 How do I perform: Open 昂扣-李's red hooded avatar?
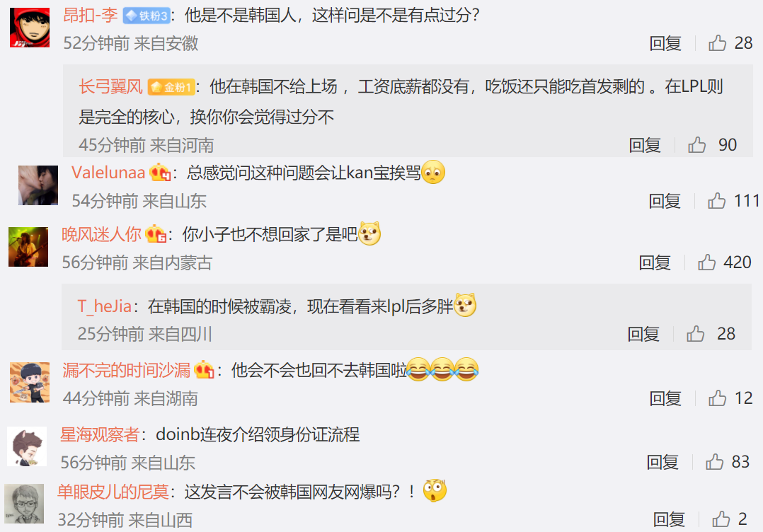(30, 27)
